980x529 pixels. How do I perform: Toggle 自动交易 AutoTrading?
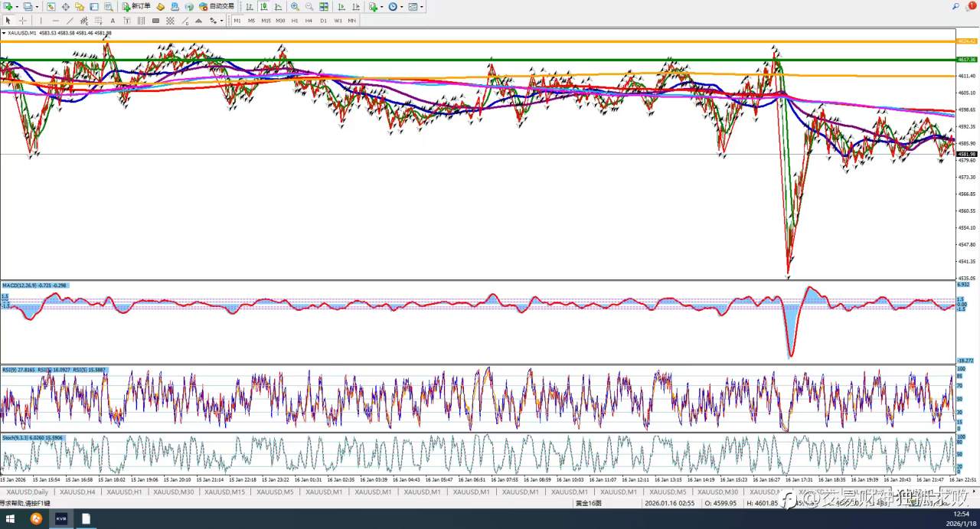tap(217, 6)
